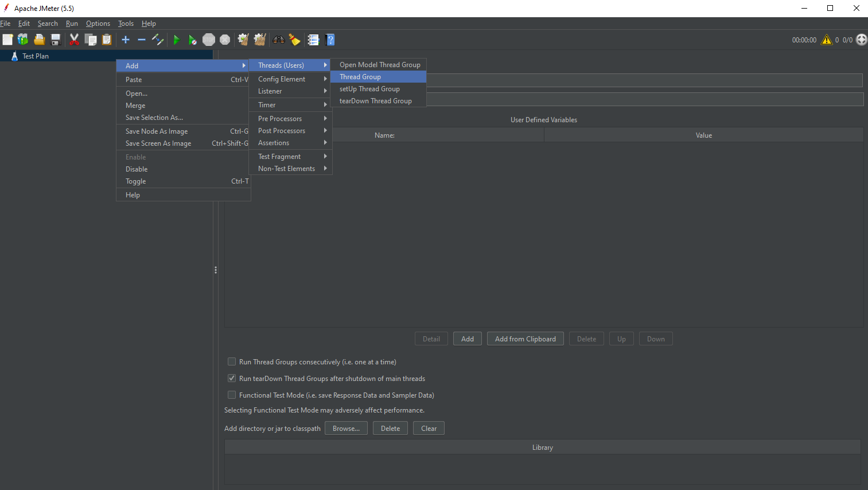Click Save Selection As... entry
Screen dimensions: 868x490
[184, 118]
